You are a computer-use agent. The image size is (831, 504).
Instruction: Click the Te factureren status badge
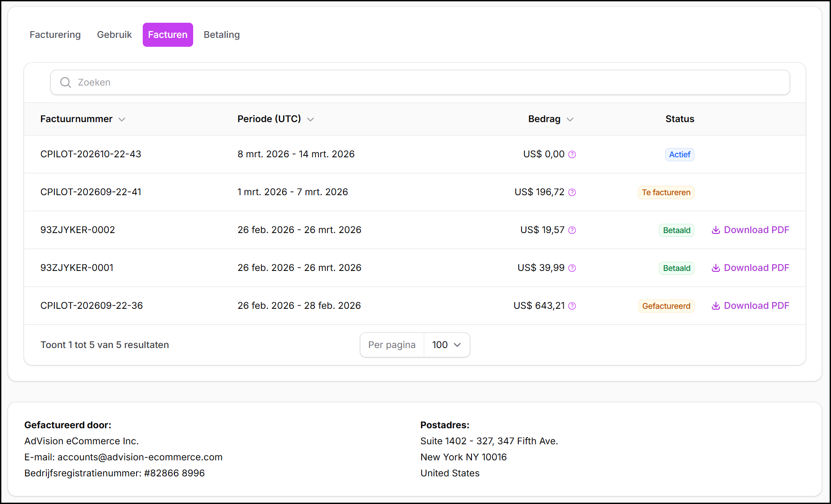[x=666, y=193]
